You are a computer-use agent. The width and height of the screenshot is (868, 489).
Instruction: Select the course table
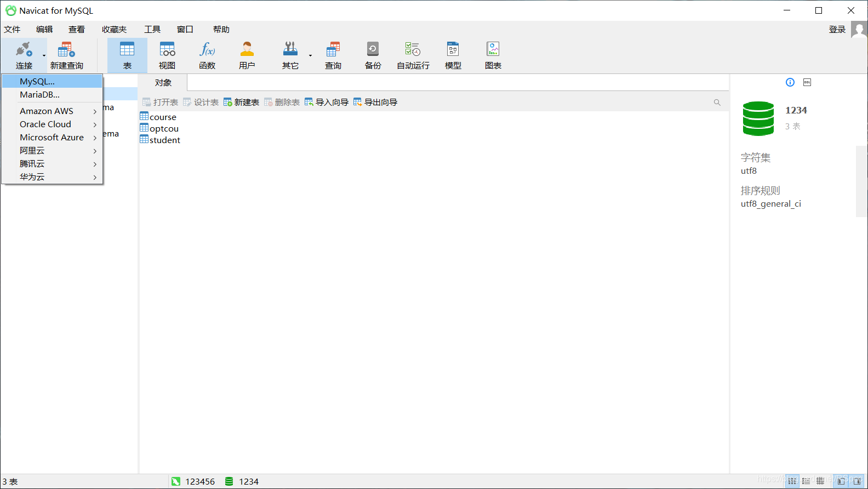[158, 117]
